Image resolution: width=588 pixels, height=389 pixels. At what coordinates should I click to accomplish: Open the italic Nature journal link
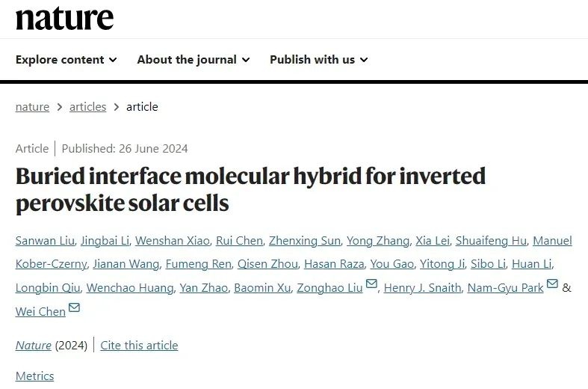(x=34, y=346)
